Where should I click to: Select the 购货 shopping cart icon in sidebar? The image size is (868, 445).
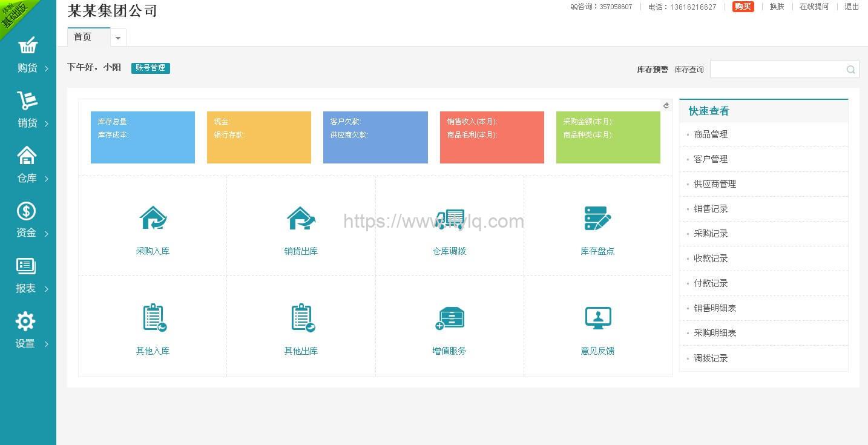point(27,45)
